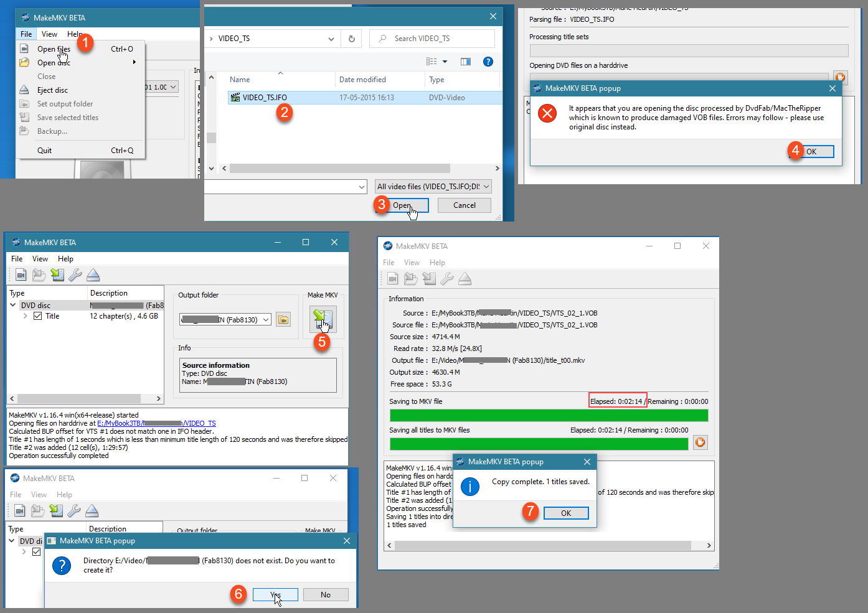Screen dimensions: 868x613
Task: Collapse DVD disc node in Output folder window
Action: (x=13, y=305)
